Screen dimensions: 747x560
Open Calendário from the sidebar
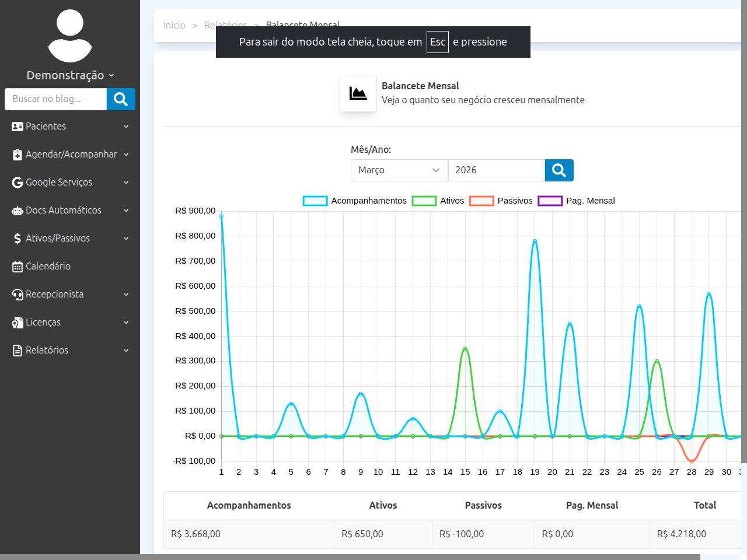coord(48,267)
